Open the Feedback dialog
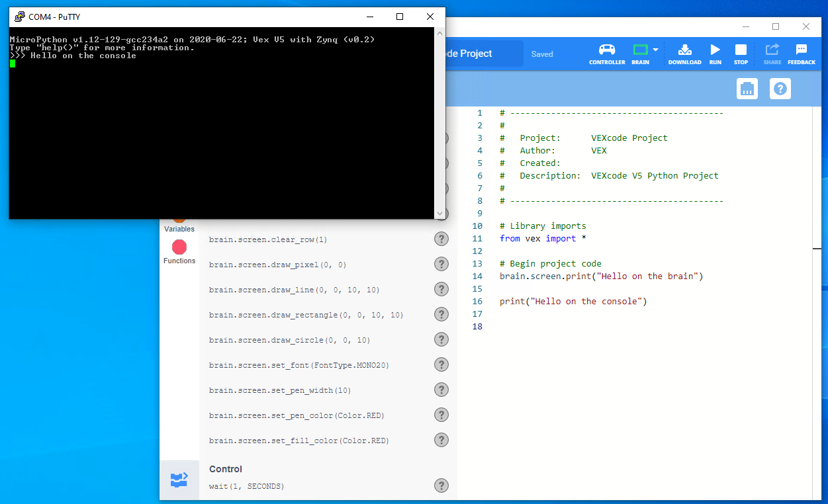The width and height of the screenshot is (828, 504). (801, 54)
